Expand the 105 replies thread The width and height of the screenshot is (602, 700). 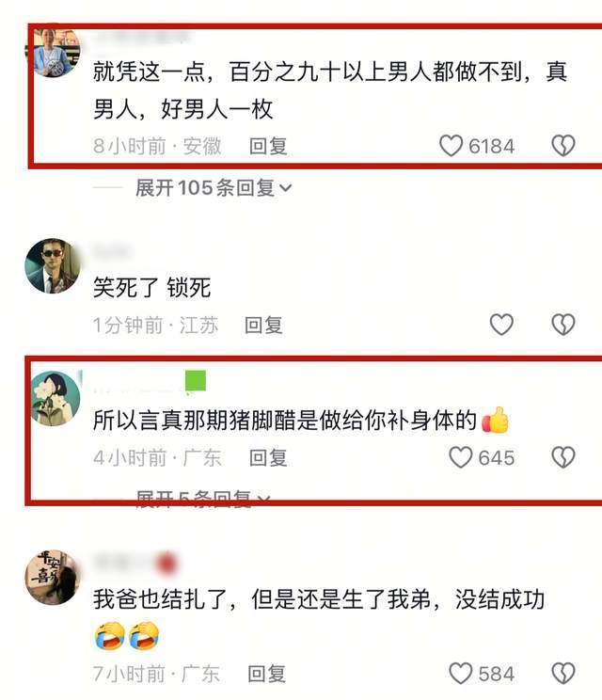(x=214, y=188)
